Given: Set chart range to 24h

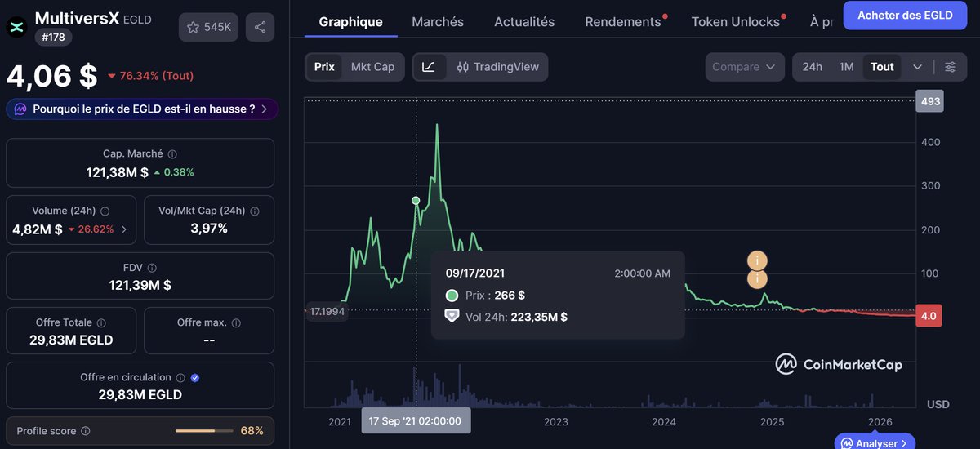Looking at the screenshot, I should 813,67.
